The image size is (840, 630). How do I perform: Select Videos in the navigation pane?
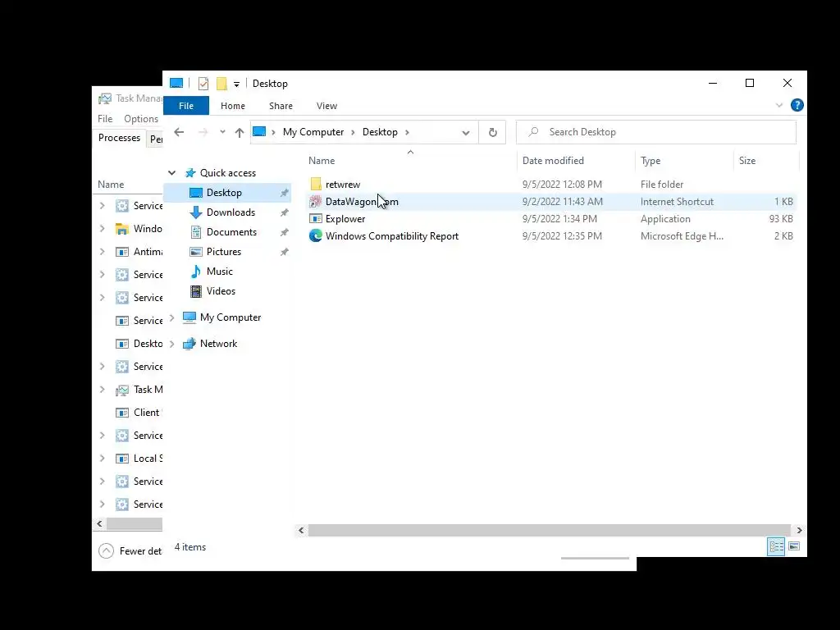coord(221,291)
